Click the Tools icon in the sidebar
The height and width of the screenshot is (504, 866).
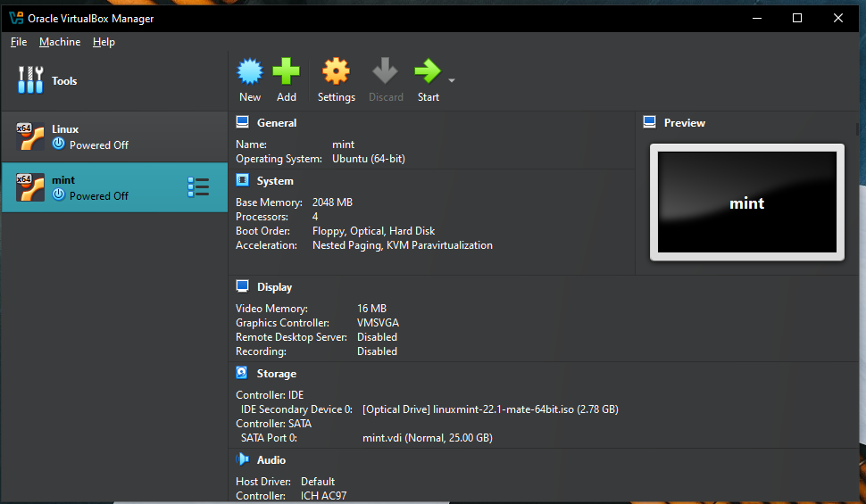30,80
